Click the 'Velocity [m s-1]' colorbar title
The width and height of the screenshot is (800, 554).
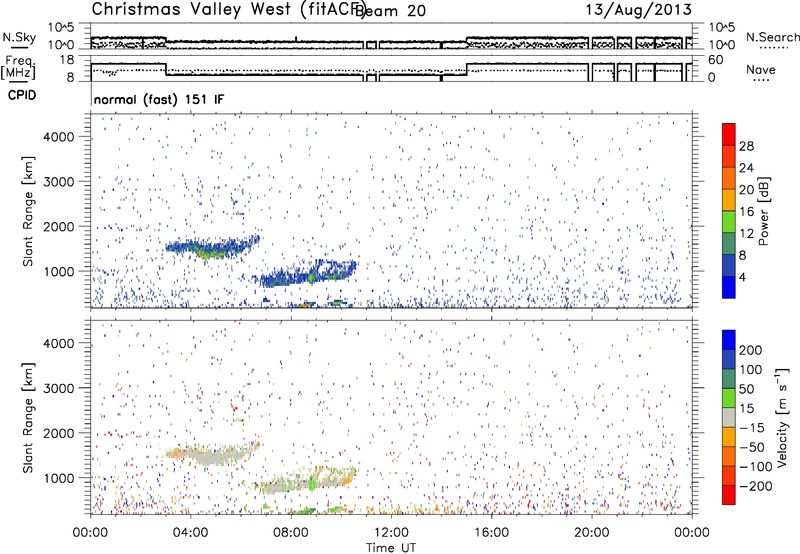pos(782,417)
